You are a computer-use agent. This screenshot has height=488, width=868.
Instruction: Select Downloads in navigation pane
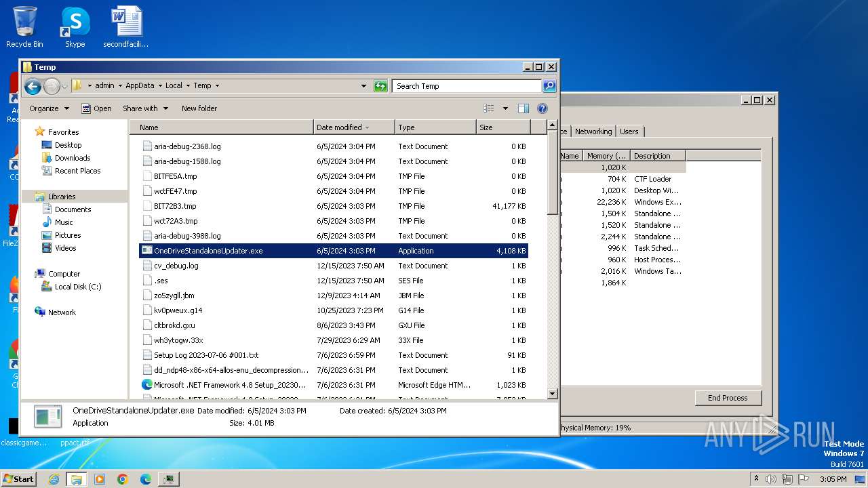point(73,158)
